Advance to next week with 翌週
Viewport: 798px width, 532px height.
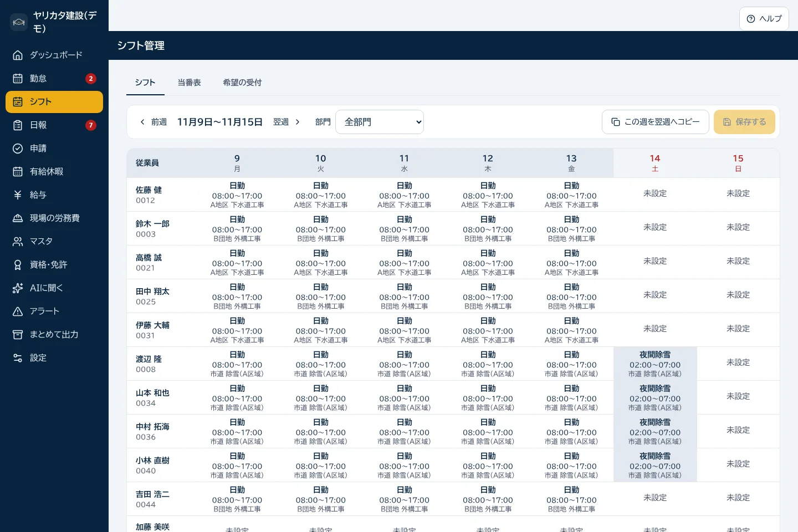click(287, 122)
